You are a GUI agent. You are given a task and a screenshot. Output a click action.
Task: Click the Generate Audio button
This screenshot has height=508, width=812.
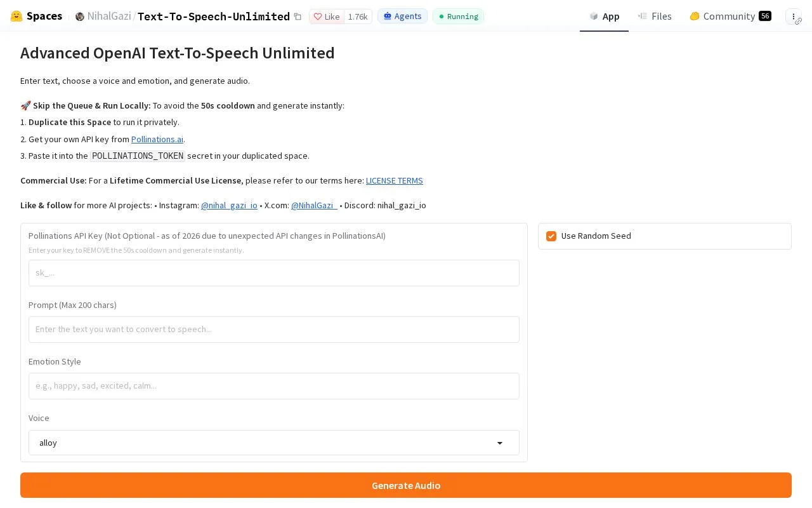click(x=406, y=485)
